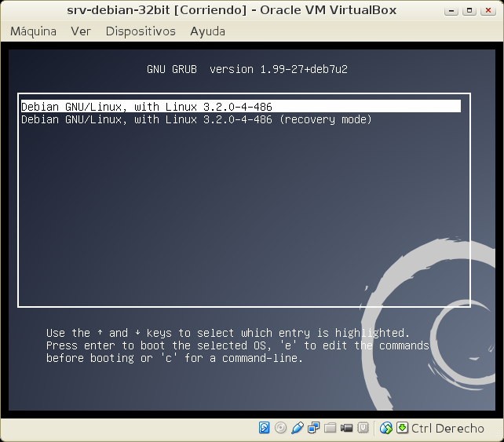
Task: Click the mouse integration status icon
Action: 385,428
